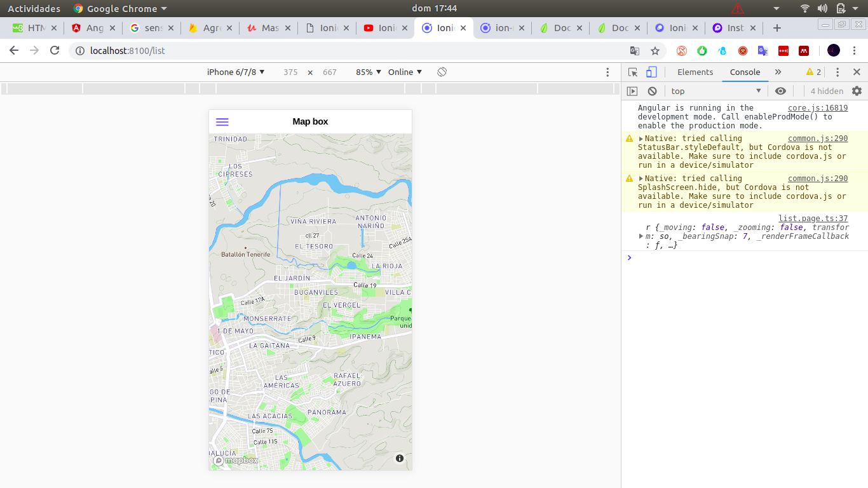This screenshot has width=868, height=488.
Task: Open the console sidebar panel icon
Action: coord(632,91)
